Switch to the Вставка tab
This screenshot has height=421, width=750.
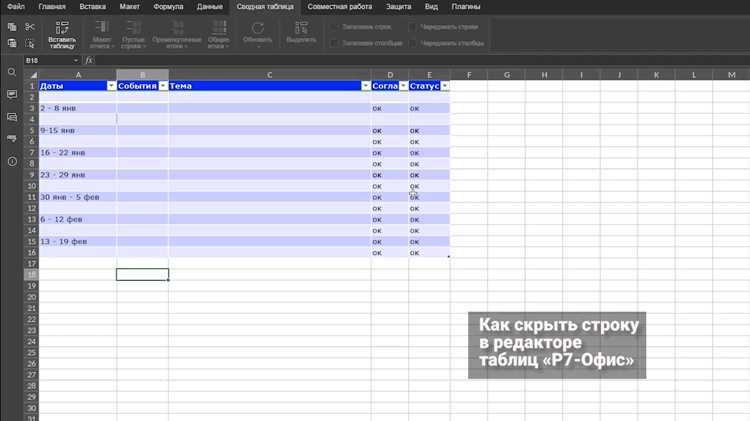coord(93,7)
